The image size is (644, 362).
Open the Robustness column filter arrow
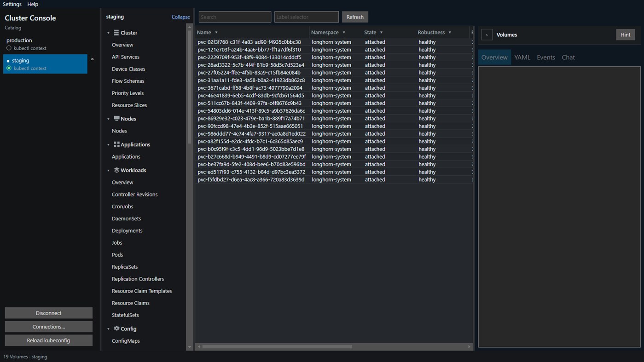pos(450,33)
